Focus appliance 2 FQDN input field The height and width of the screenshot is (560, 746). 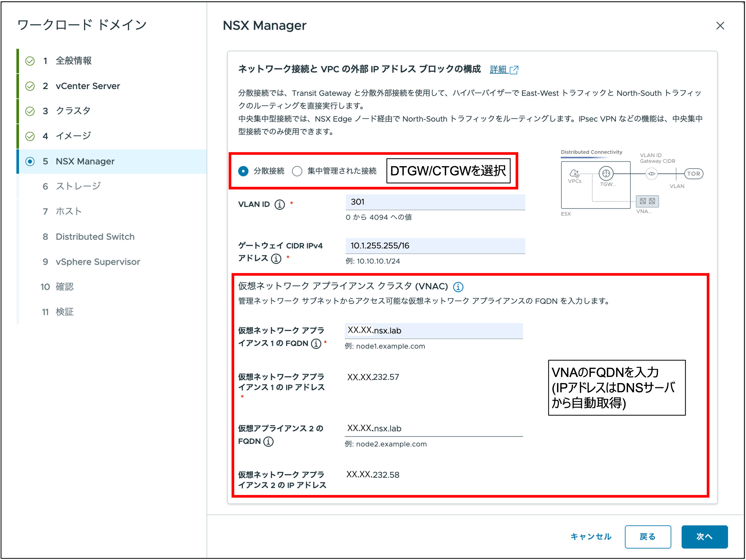[434, 429]
